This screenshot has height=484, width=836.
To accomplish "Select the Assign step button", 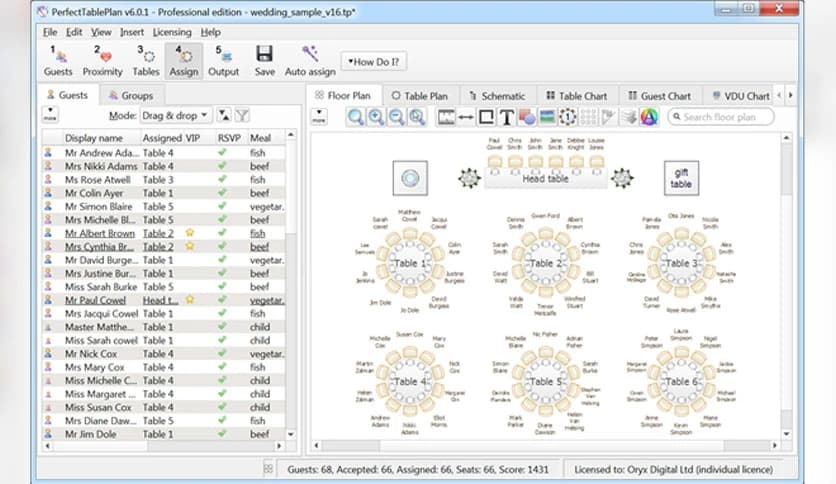I will pyautogui.click(x=184, y=61).
